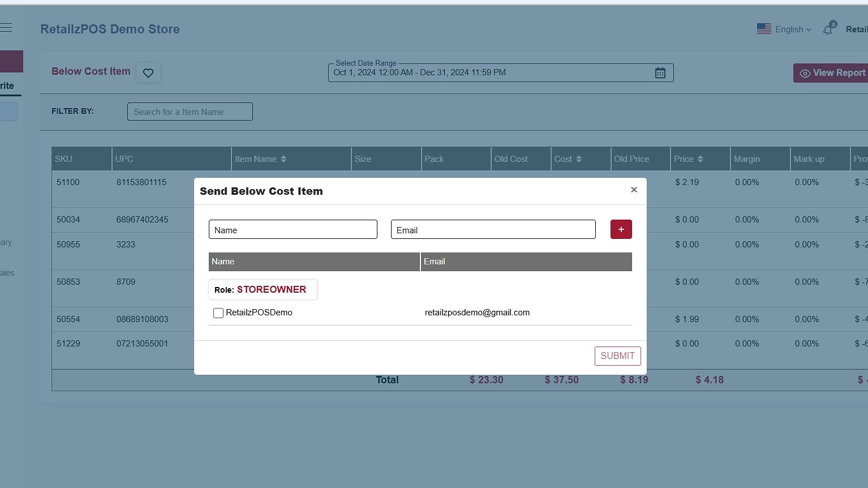This screenshot has height=488, width=868.
Task: Click the RetailzPOS Demo Store title
Action: (110, 29)
